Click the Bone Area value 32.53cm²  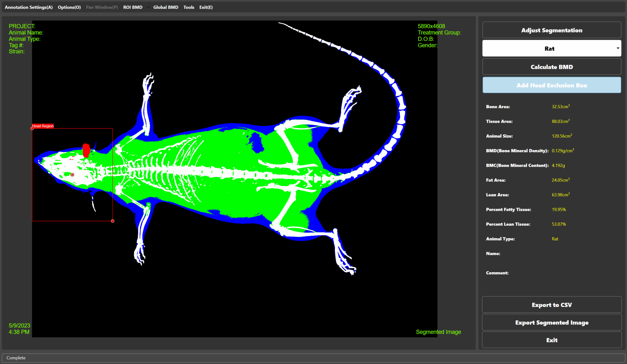(x=561, y=106)
